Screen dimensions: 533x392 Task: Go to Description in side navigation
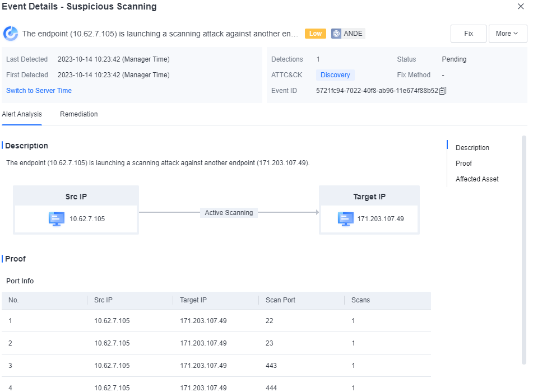472,148
